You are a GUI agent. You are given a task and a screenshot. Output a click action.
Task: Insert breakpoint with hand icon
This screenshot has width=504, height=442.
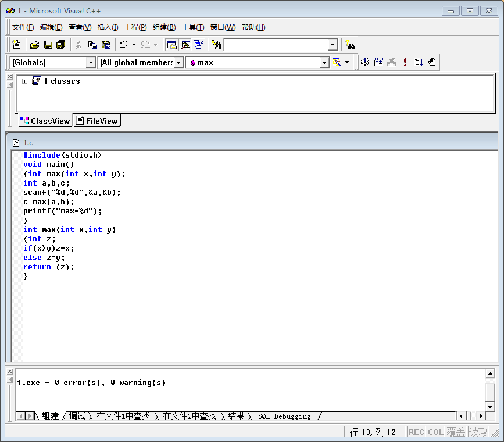tap(432, 62)
